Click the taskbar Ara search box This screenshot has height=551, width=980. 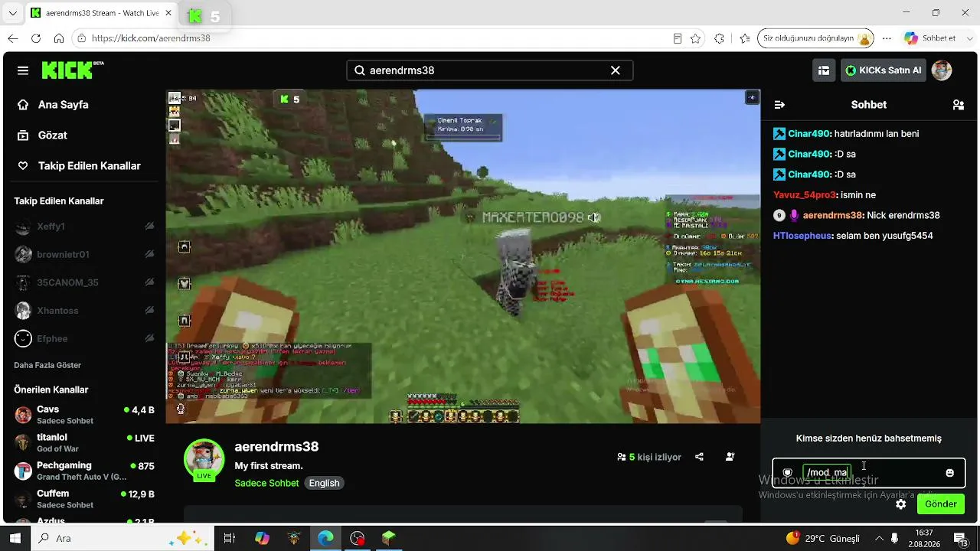[121, 538]
